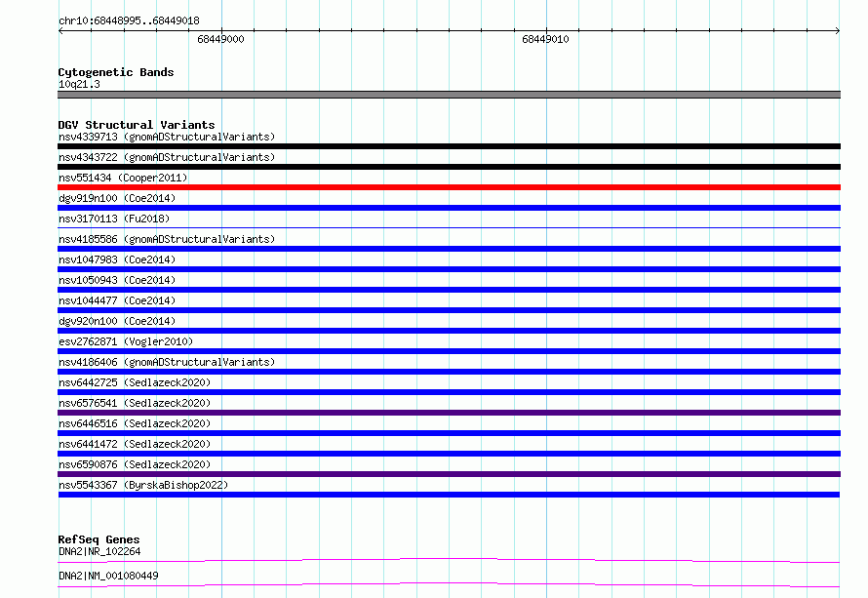The height and width of the screenshot is (598, 868).
Task: Select the Cytogenetic Bands track title
Action: point(116,72)
